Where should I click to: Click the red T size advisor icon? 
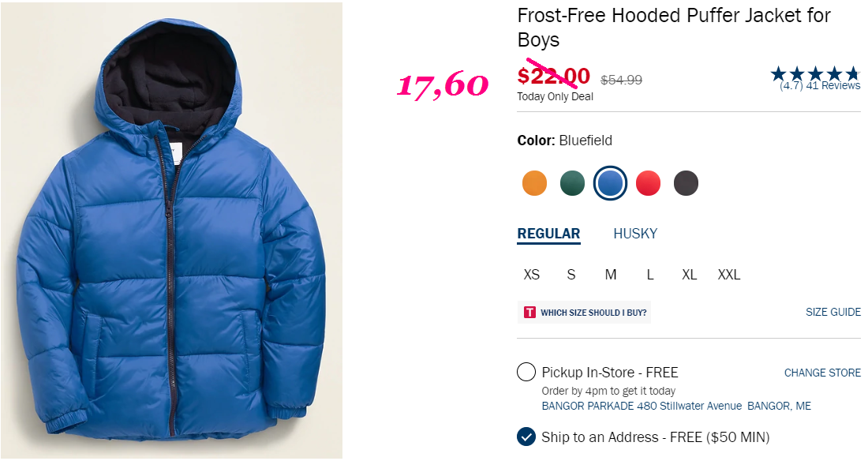pos(529,313)
